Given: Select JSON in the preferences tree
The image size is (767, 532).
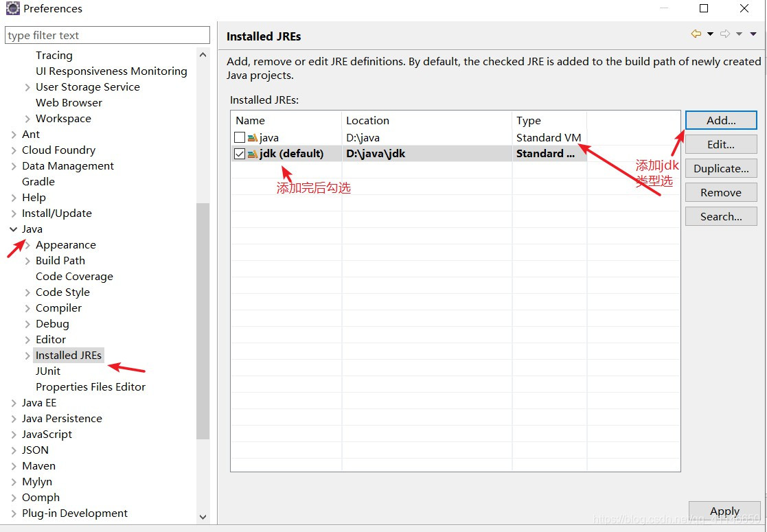Looking at the screenshot, I should coord(35,450).
